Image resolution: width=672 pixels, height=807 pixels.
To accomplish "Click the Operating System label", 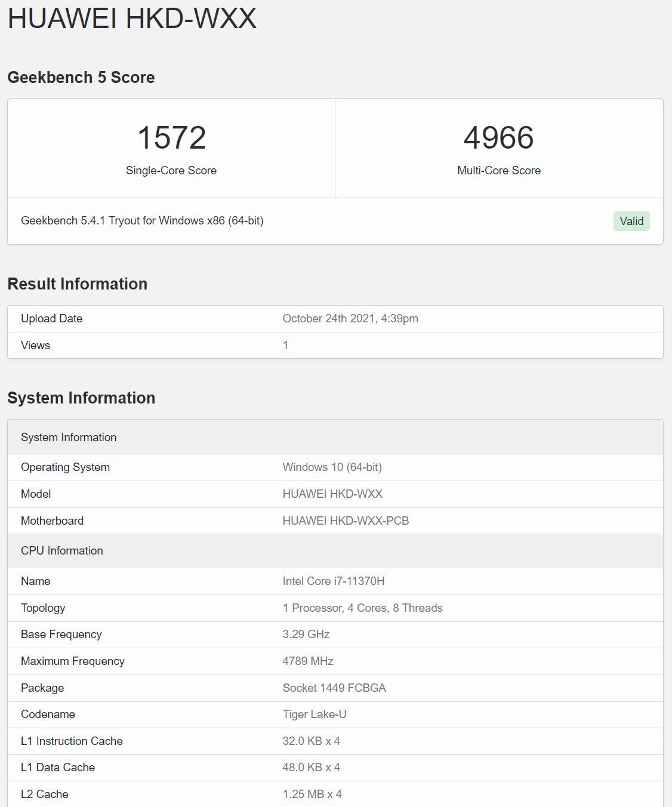I will [x=66, y=467].
